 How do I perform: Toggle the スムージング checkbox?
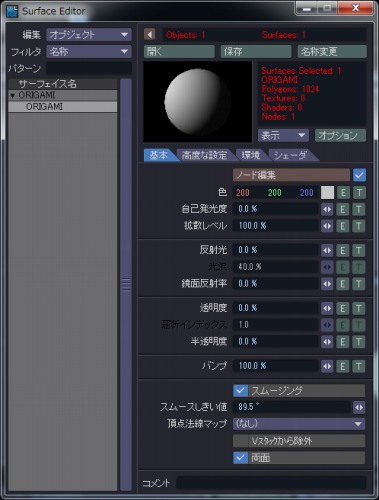point(240,390)
